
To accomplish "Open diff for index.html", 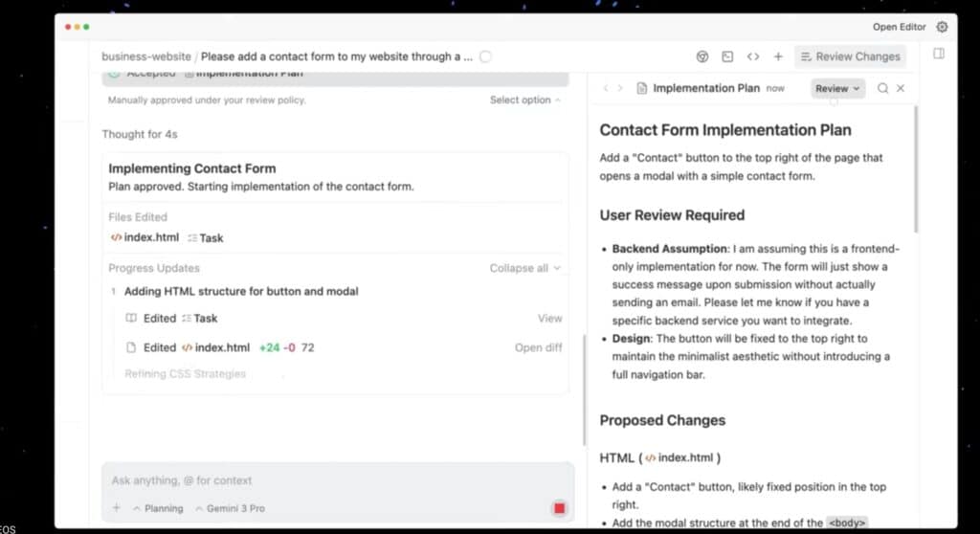I will click(538, 347).
